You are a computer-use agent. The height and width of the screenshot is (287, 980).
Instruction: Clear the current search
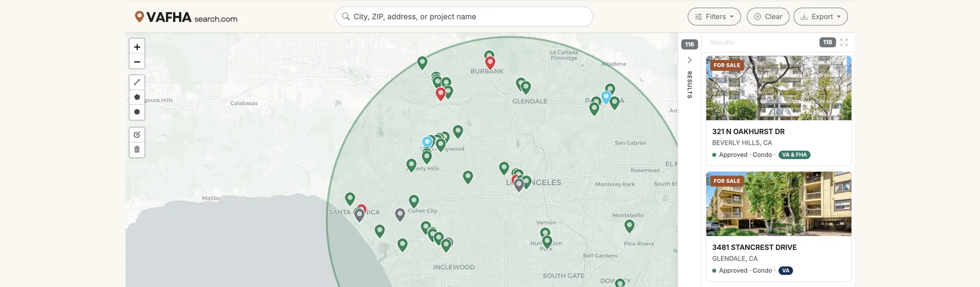pyautogui.click(x=768, y=16)
